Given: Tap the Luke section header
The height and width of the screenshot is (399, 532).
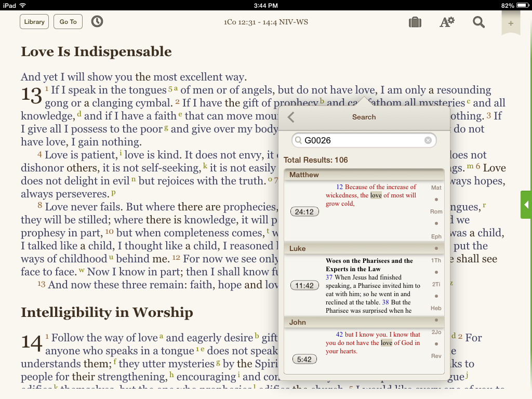Looking at the screenshot, I should (x=364, y=248).
